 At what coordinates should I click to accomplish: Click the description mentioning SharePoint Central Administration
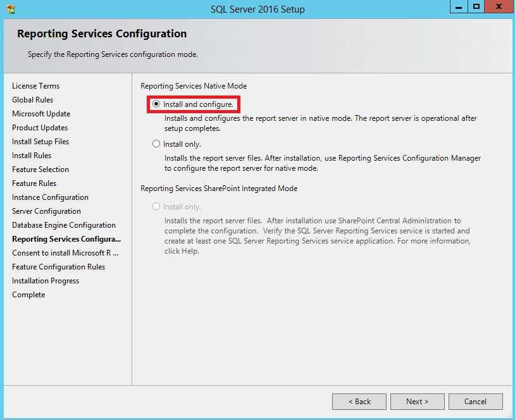tap(318, 236)
